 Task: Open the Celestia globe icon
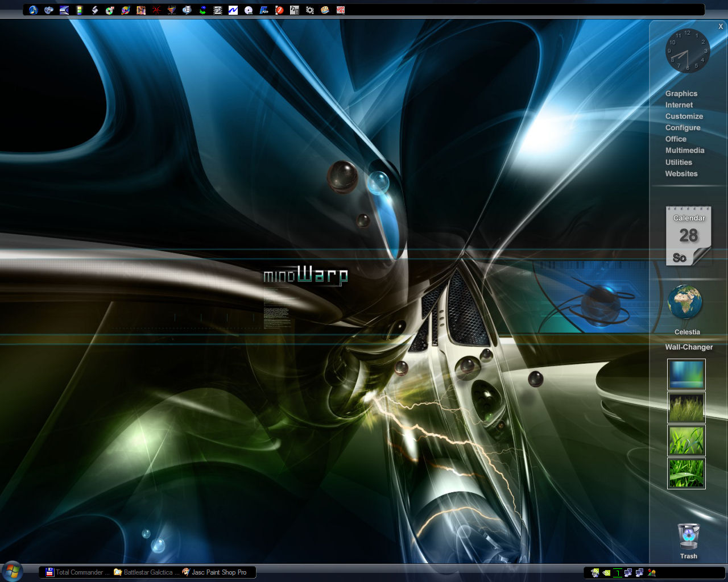coord(685,302)
